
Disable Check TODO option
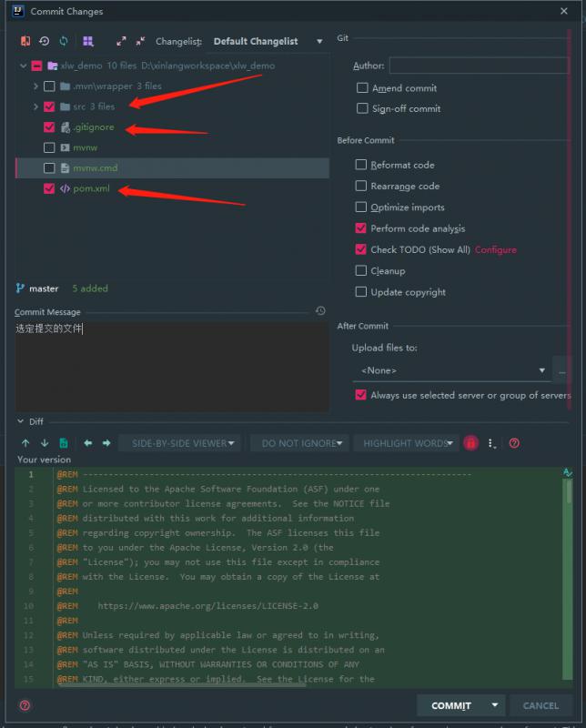click(x=361, y=249)
